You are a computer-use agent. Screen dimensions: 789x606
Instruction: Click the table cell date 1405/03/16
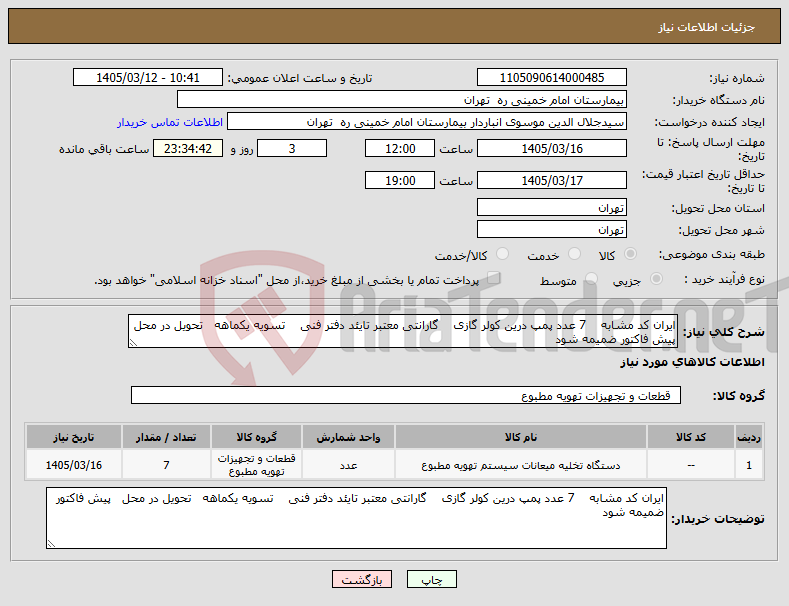tap(73, 465)
